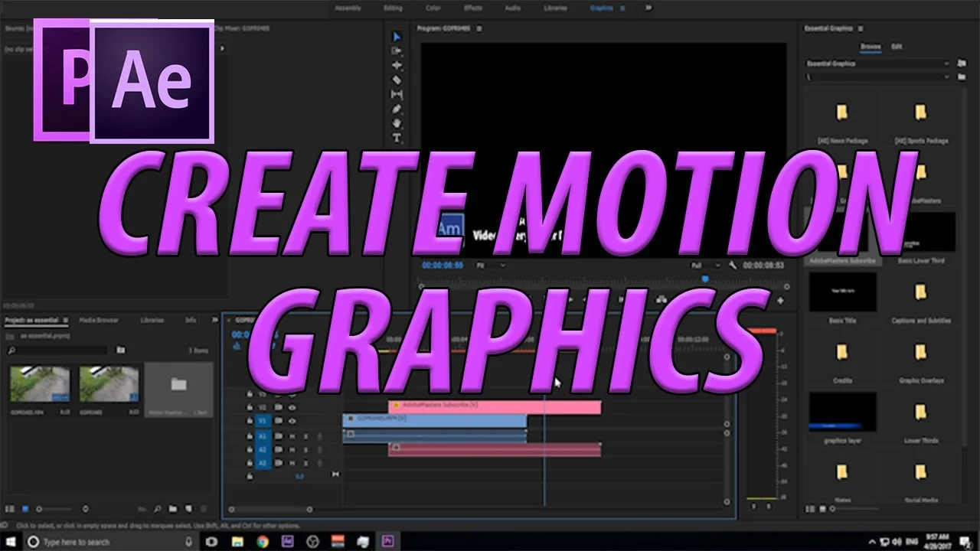Open the Fit zoom level dropdown

(501, 265)
